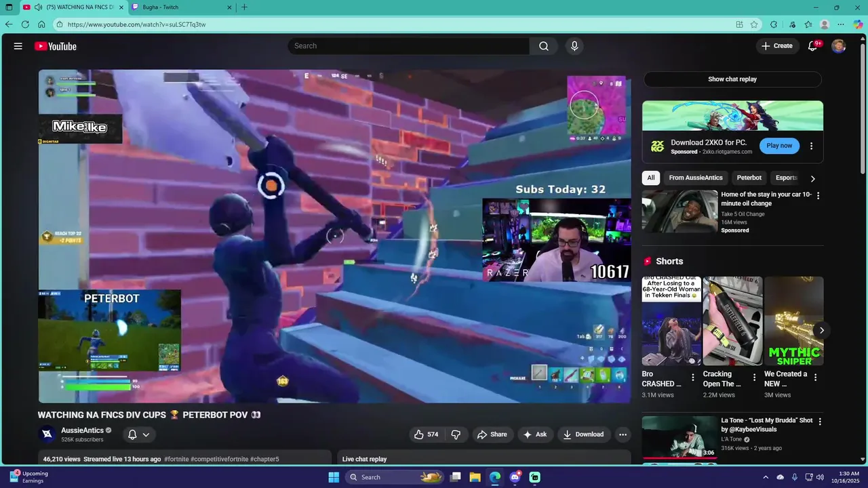Select the 'All' filter chip
Viewport: 868px width, 488px height.
click(x=651, y=178)
